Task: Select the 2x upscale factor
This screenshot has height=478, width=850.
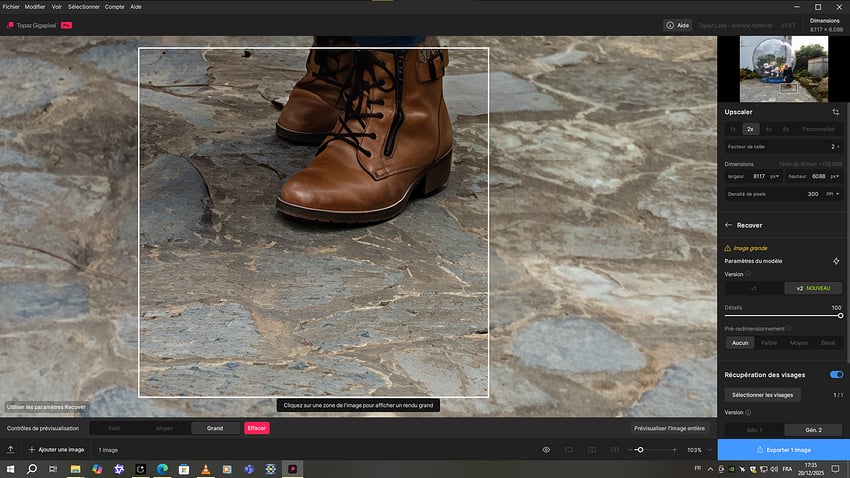Action: point(750,129)
